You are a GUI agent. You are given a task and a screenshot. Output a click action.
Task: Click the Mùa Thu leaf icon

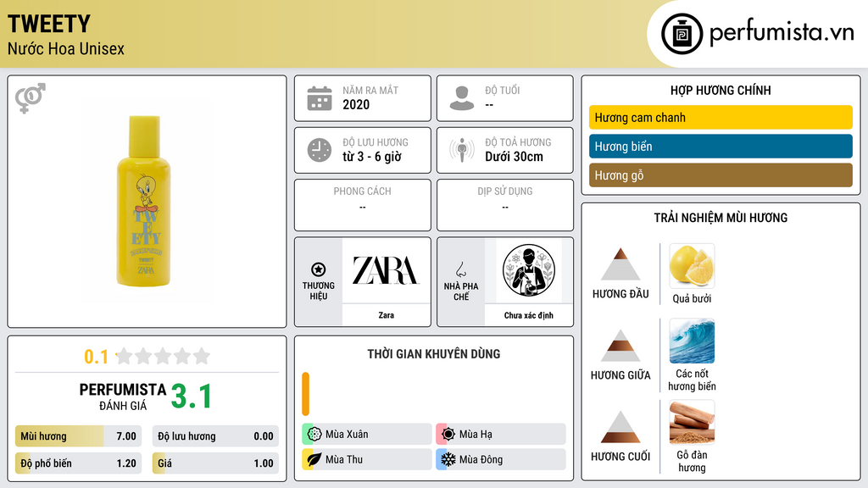point(314,459)
